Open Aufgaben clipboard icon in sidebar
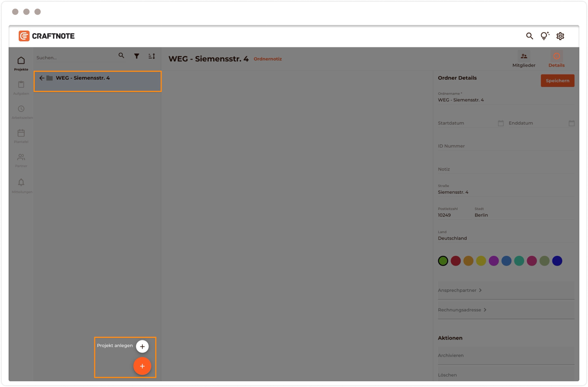Image resolution: width=588 pixels, height=387 pixels. point(21,85)
